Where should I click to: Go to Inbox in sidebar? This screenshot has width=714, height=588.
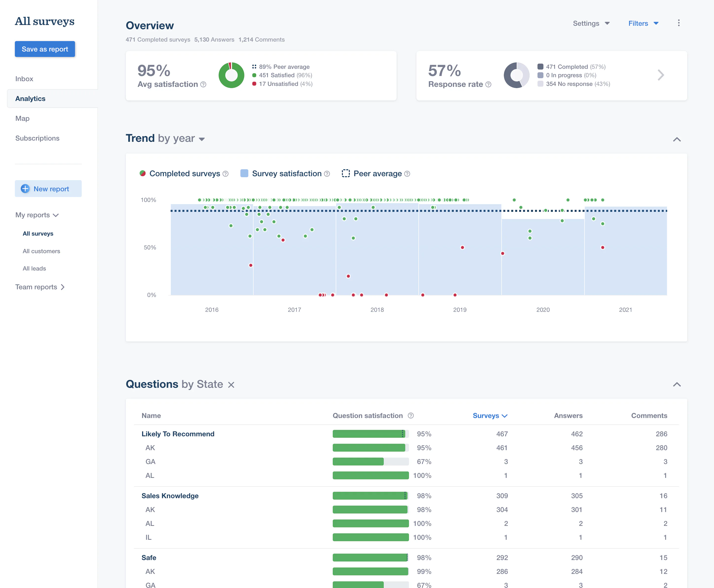[x=24, y=79]
